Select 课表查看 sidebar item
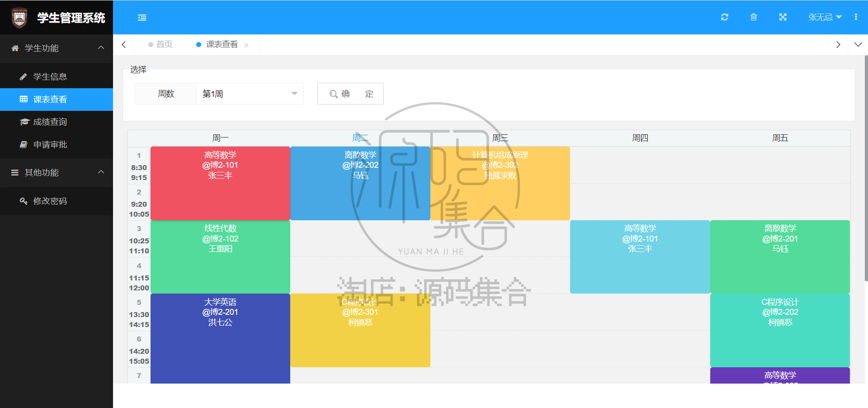This screenshot has height=408, width=868. 57,99
